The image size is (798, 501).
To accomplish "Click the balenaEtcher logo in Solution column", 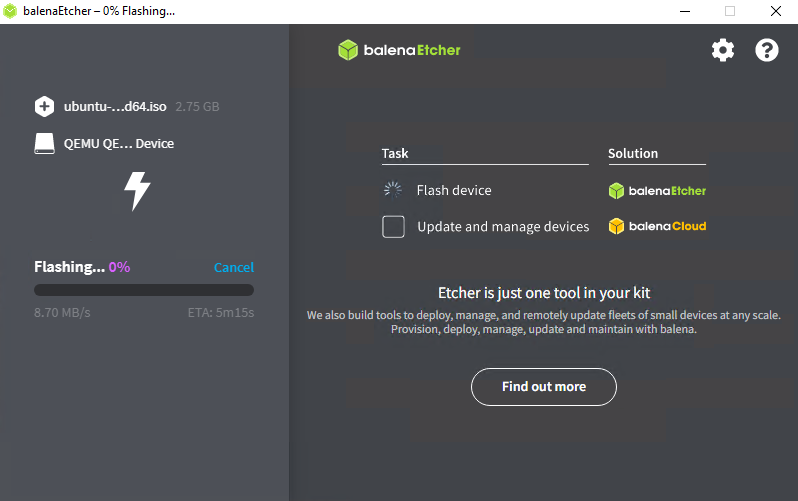I will (x=657, y=191).
